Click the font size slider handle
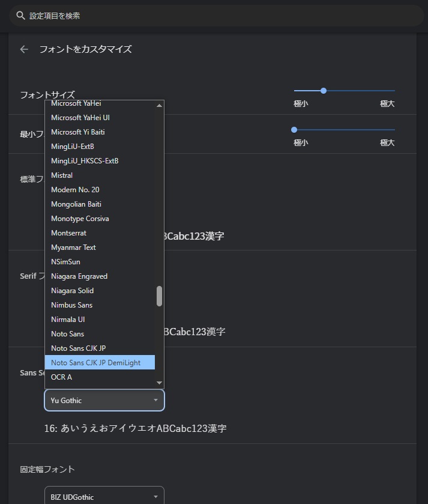Screen dimensions: 428x504 tap(324, 91)
